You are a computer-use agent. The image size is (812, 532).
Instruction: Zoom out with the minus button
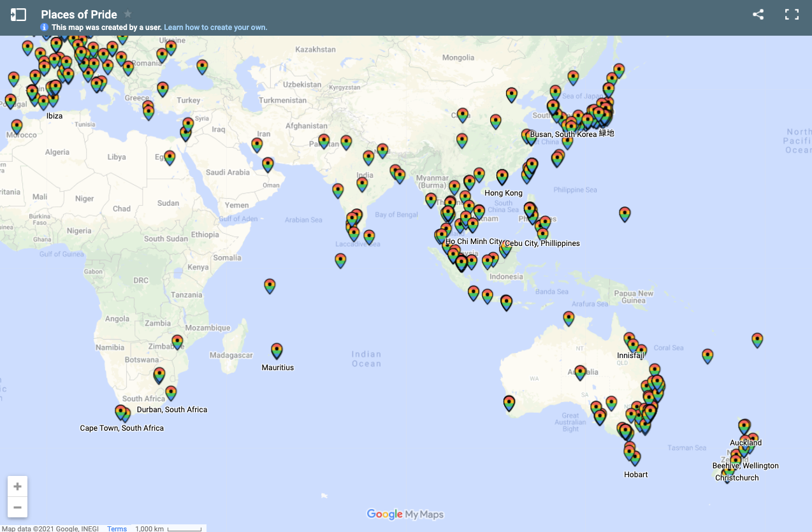[x=17, y=507]
